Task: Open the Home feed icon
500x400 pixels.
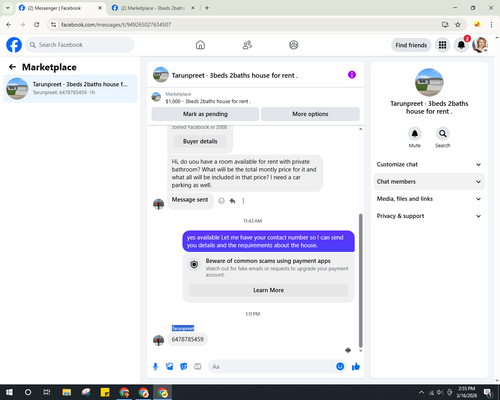Action: coord(200,45)
